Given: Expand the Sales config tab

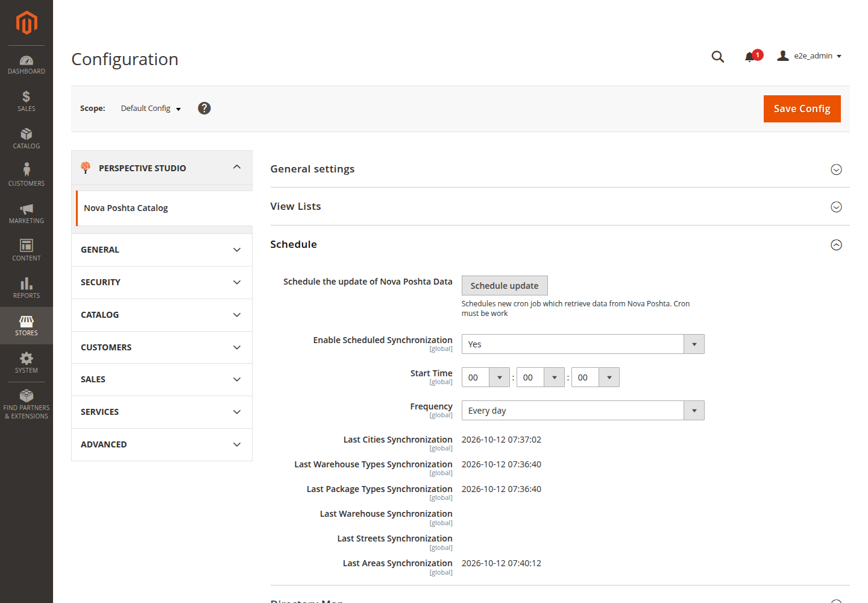Looking at the screenshot, I should coord(162,379).
